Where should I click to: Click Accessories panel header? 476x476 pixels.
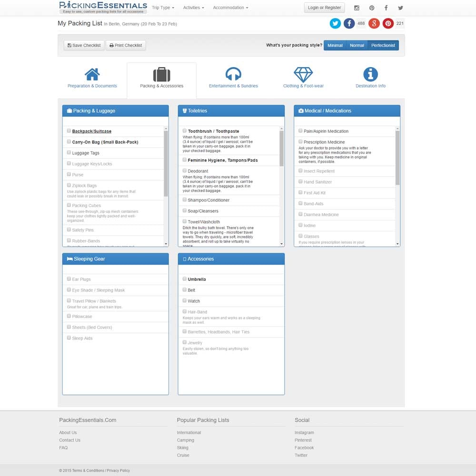pos(231,259)
